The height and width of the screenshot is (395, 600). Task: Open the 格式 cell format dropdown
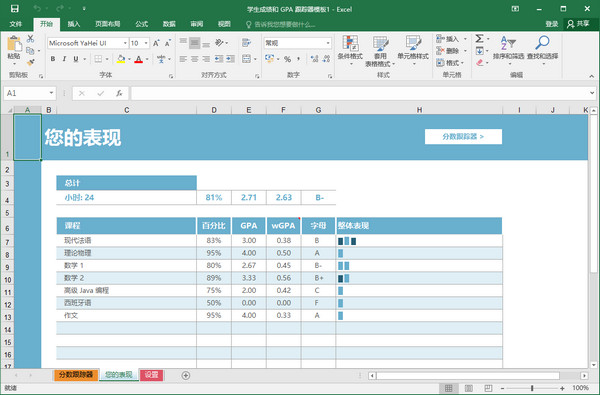(x=450, y=62)
